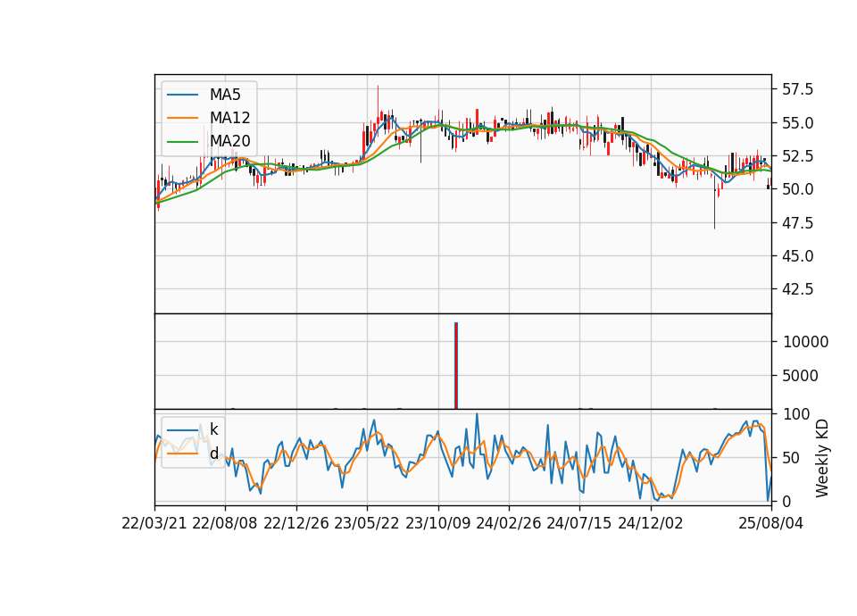This screenshot has height=616, width=857.
Task: Click the 47.5 price axis label
Action: 797,223
